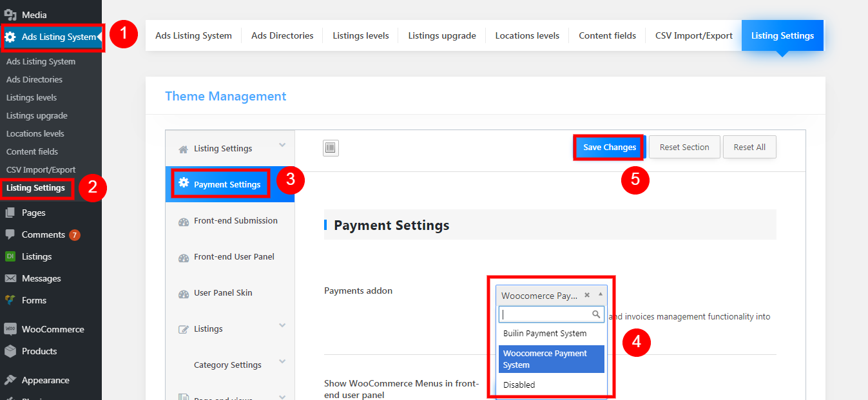The height and width of the screenshot is (400, 868).
Task: Open the Pages menu item
Action: [x=51, y=213]
